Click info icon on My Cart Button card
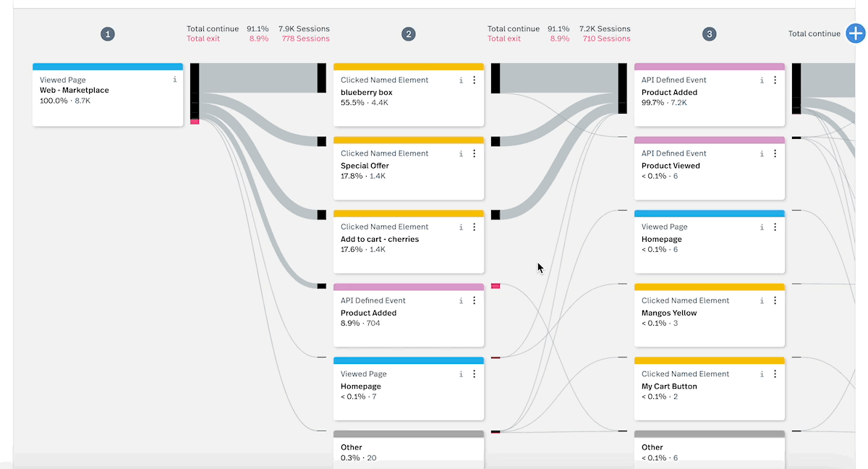The image size is (868, 469). 762,374
